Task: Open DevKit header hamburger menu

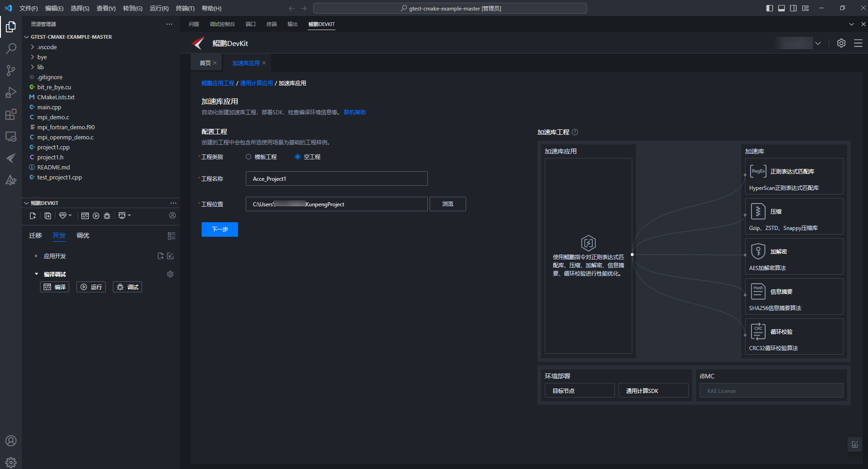Action: [x=858, y=43]
